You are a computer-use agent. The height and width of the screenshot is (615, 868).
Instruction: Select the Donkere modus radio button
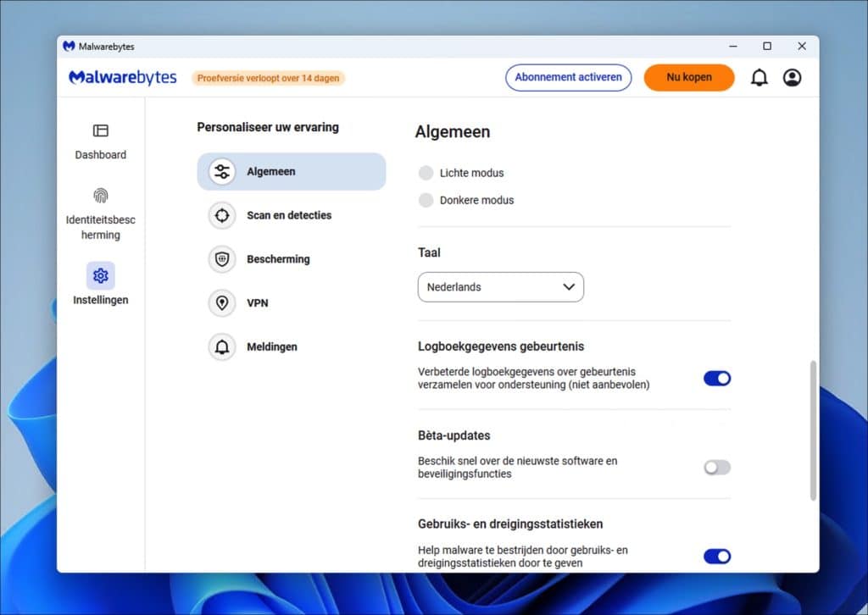pos(426,200)
